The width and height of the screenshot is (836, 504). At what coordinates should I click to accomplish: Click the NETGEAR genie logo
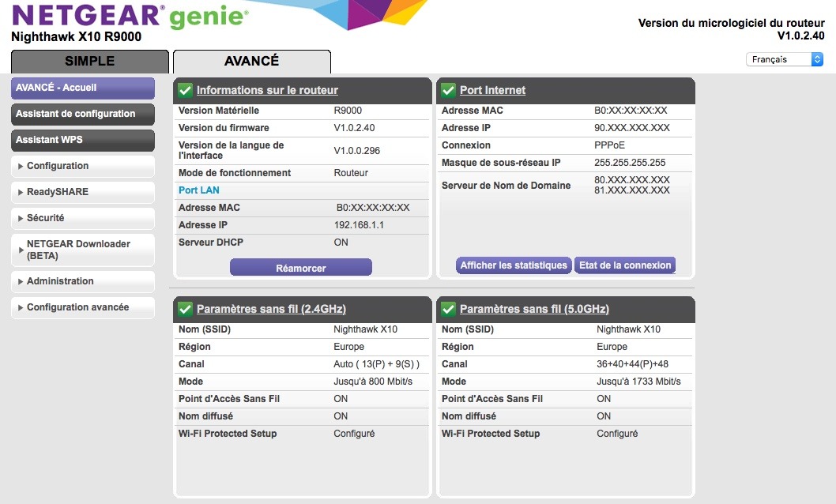tap(130, 16)
